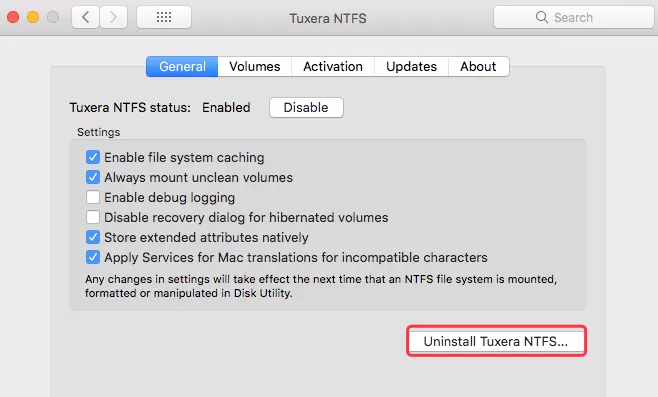Click the Disable button
658x397 pixels.
click(x=306, y=107)
